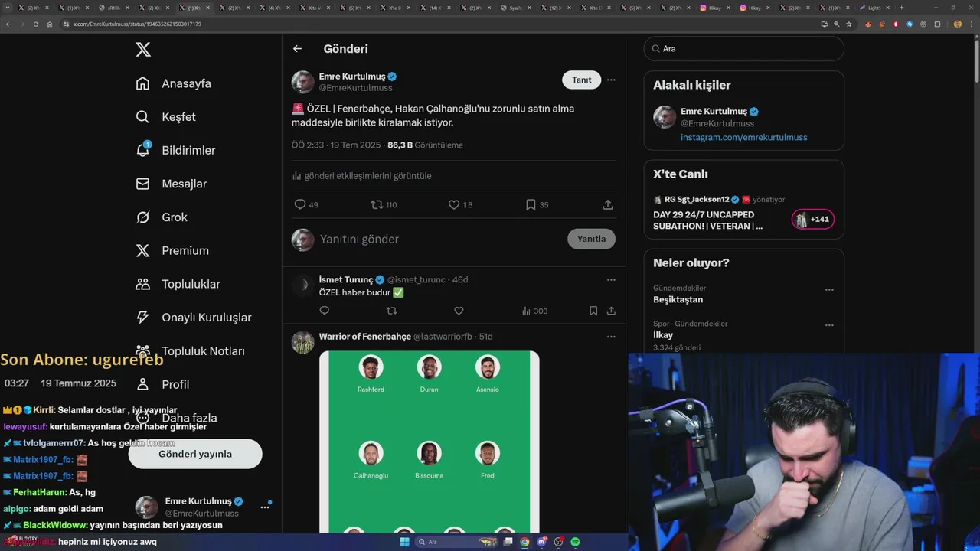Reload the browser page
The width and height of the screenshot is (980, 551).
click(35, 24)
